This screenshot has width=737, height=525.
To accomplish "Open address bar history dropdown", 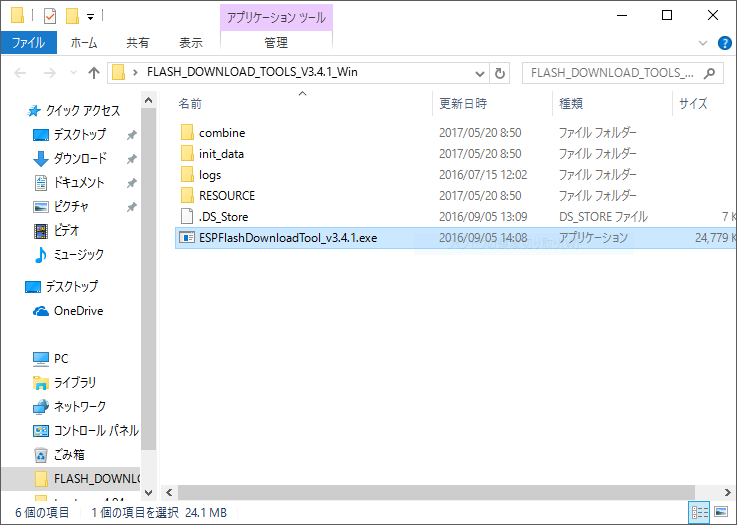I will click(x=479, y=73).
